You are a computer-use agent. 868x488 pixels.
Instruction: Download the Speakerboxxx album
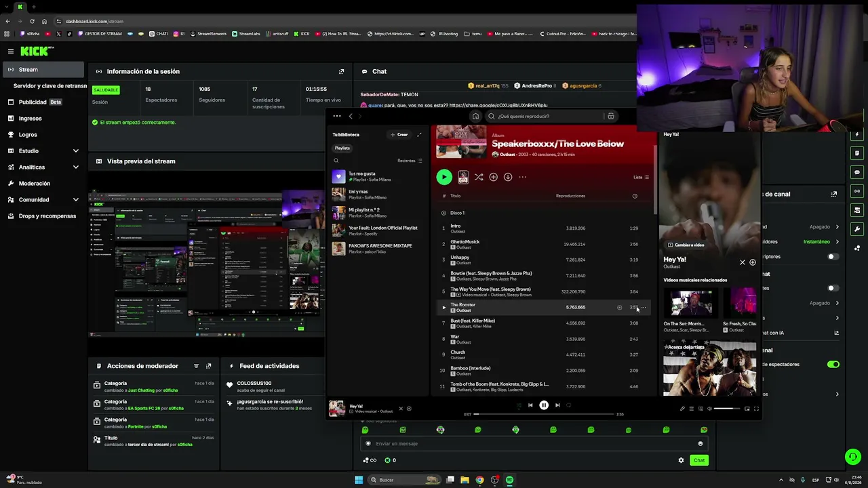(508, 177)
